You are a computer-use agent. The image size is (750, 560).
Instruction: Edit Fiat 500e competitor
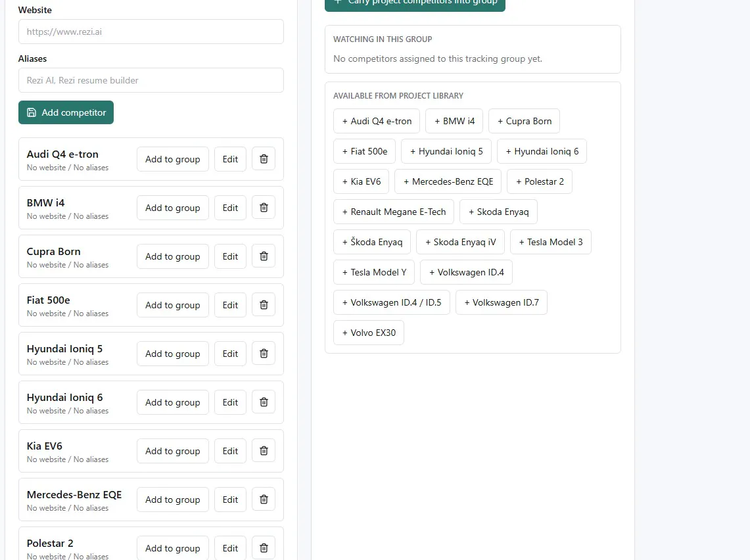pyautogui.click(x=230, y=304)
